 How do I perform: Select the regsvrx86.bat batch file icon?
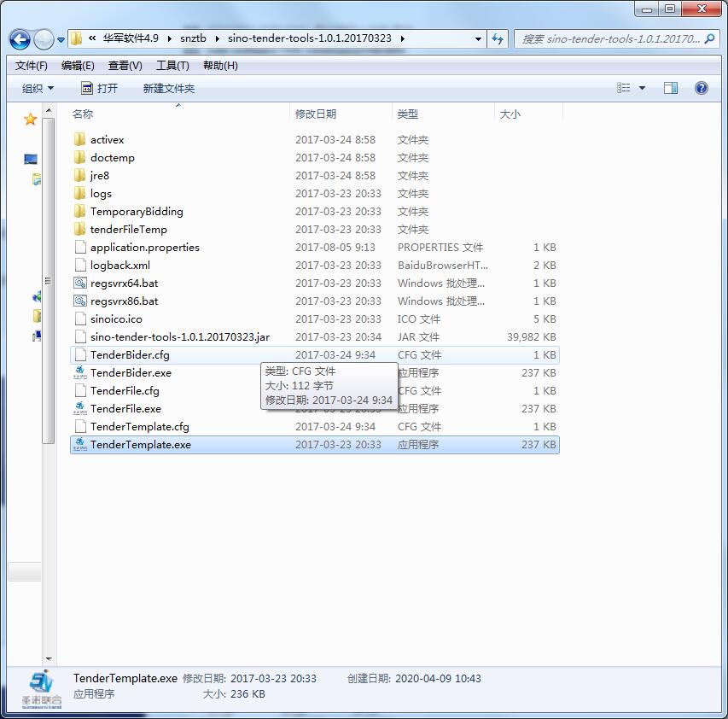click(x=80, y=301)
